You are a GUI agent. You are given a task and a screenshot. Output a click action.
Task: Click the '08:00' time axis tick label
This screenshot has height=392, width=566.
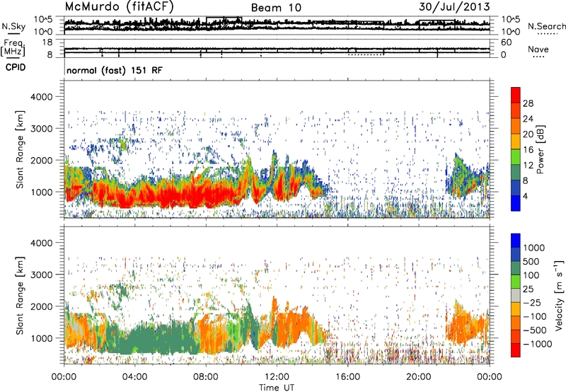[206, 377]
